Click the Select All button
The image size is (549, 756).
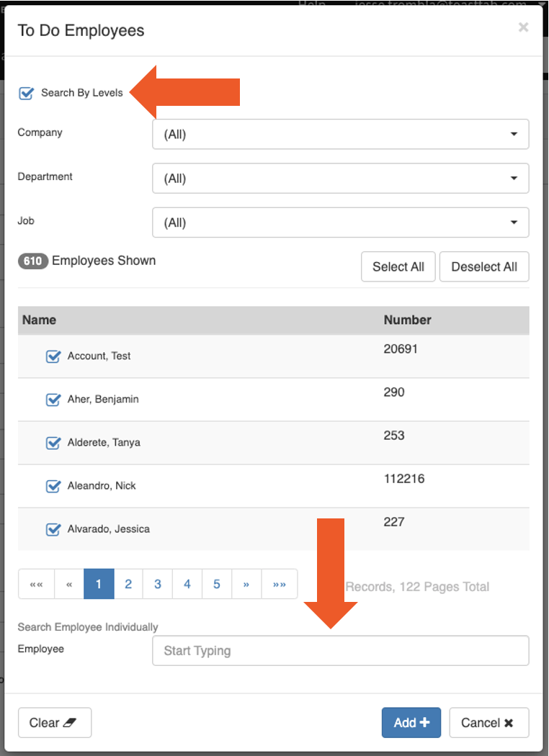[398, 266]
